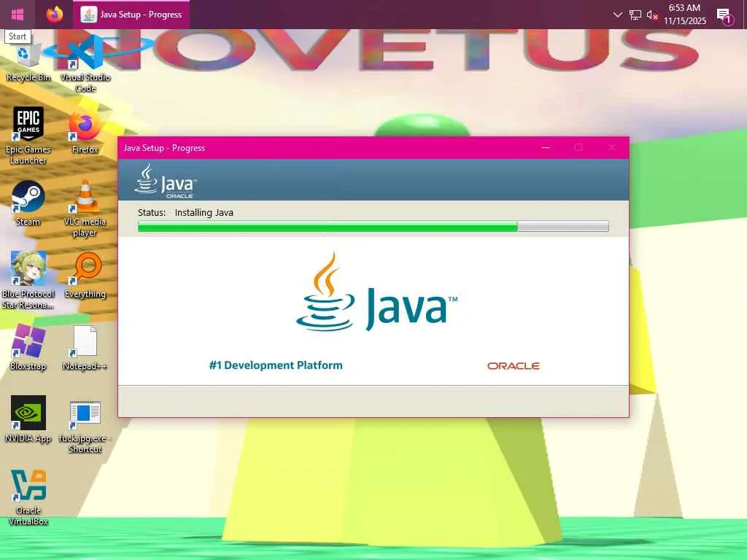Image resolution: width=747 pixels, height=560 pixels.
Task: Select the Blue Protocol Star Resonance icon
Action: point(28,280)
